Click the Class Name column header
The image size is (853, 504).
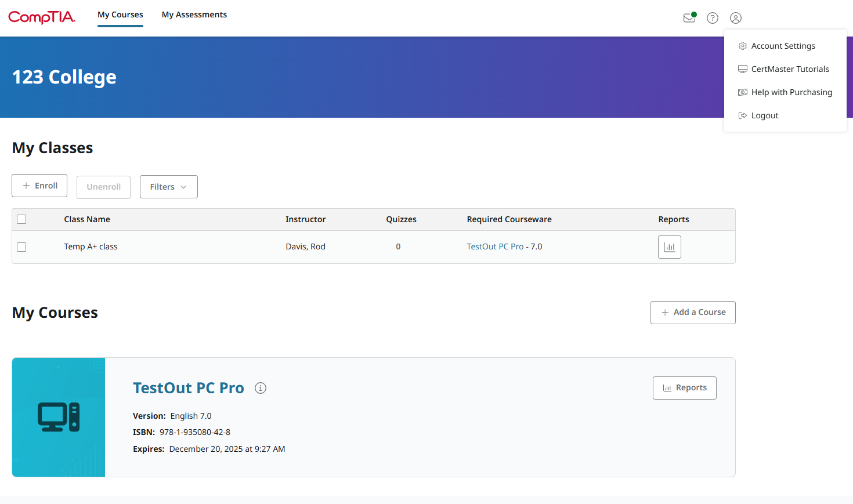click(87, 219)
